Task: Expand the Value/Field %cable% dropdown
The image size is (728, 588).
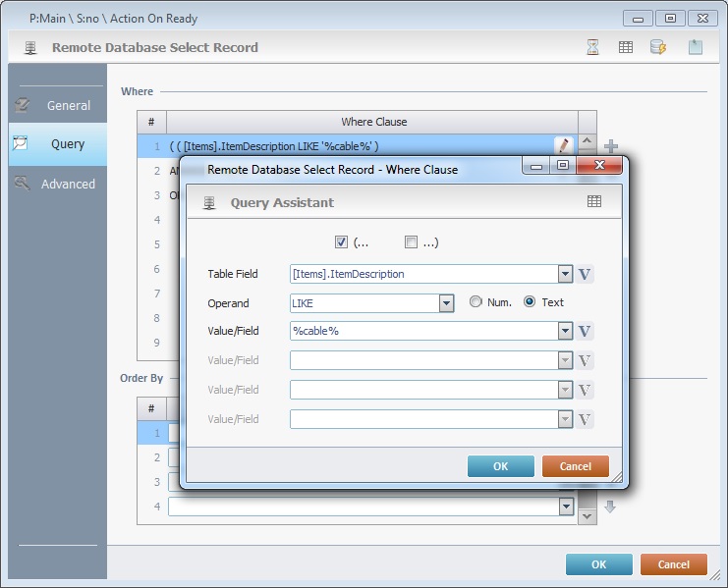Action: point(565,332)
